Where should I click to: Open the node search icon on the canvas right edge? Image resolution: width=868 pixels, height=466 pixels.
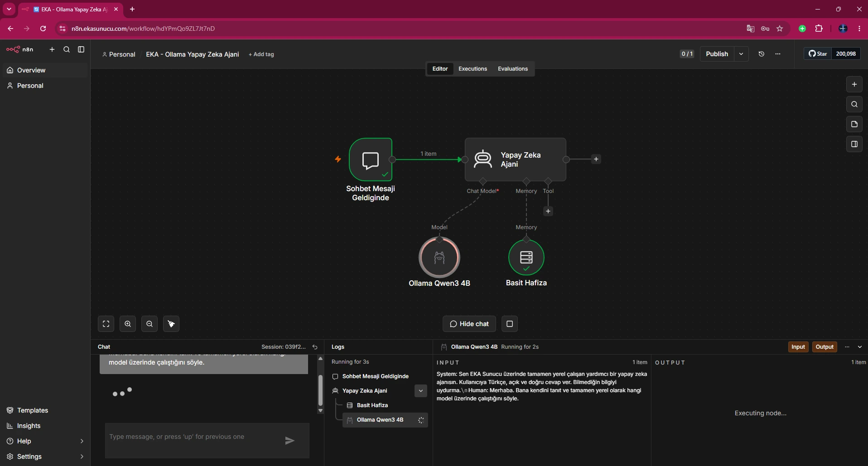pos(854,104)
